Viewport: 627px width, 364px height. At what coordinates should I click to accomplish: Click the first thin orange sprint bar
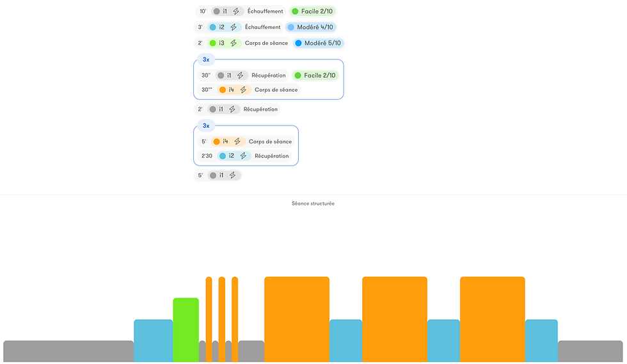point(209,319)
